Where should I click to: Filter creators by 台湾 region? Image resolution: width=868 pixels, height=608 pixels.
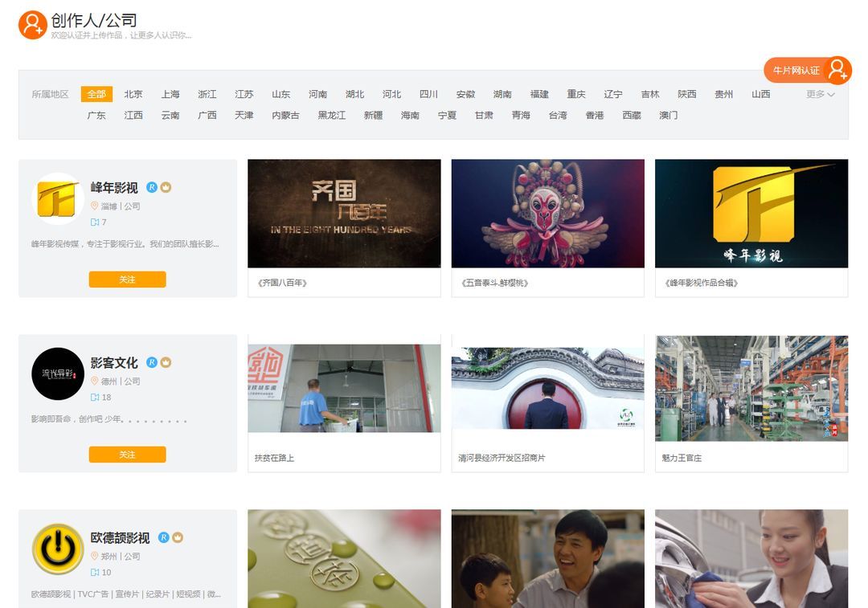point(558,115)
